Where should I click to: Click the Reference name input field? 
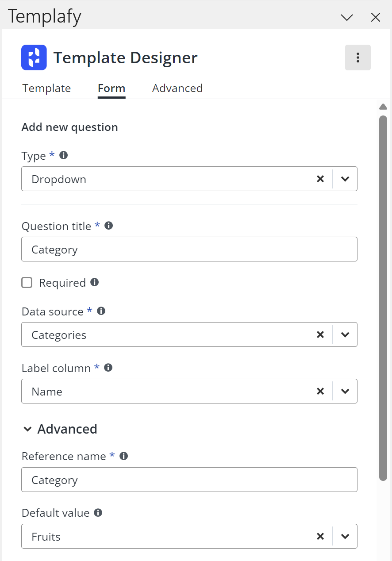pyautogui.click(x=189, y=480)
